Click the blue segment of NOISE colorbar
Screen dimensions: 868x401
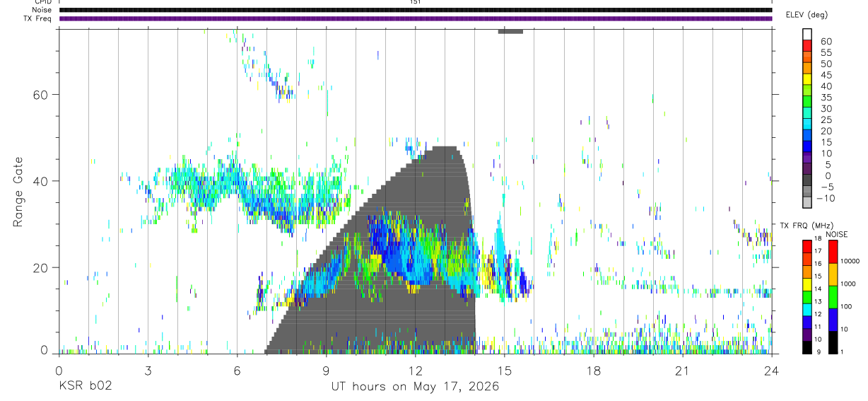coord(833,320)
